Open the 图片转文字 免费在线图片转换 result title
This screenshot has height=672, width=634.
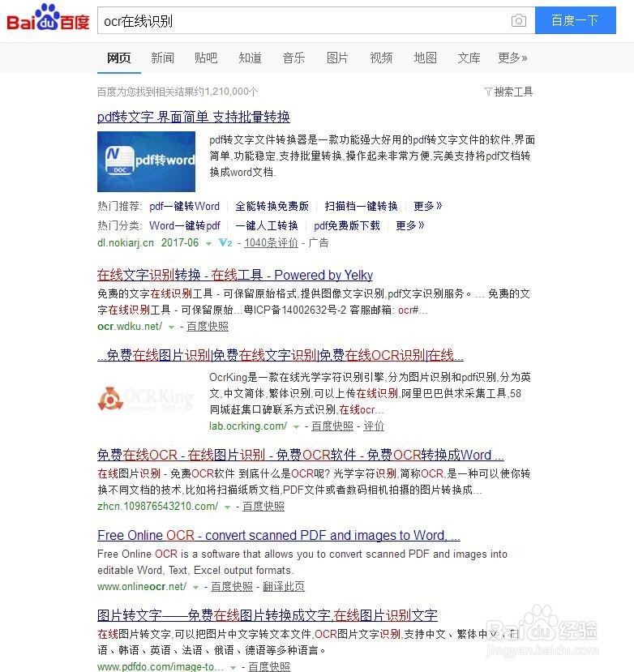268,615
